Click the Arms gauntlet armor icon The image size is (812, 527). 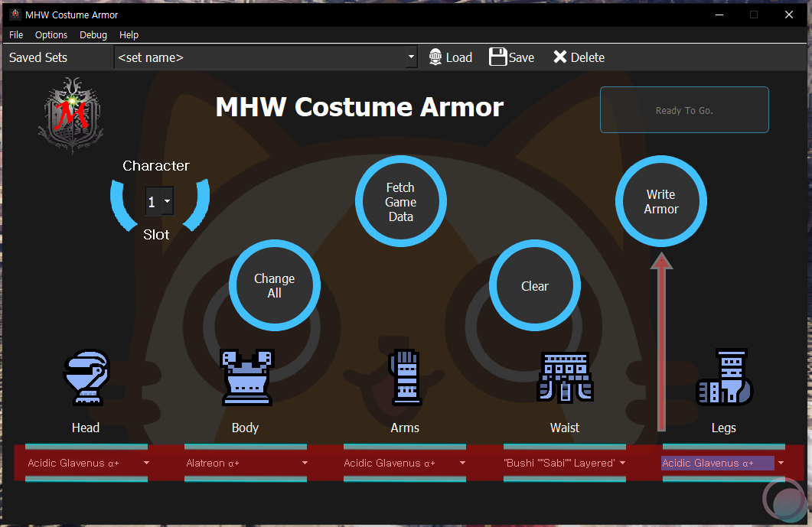[x=405, y=377]
